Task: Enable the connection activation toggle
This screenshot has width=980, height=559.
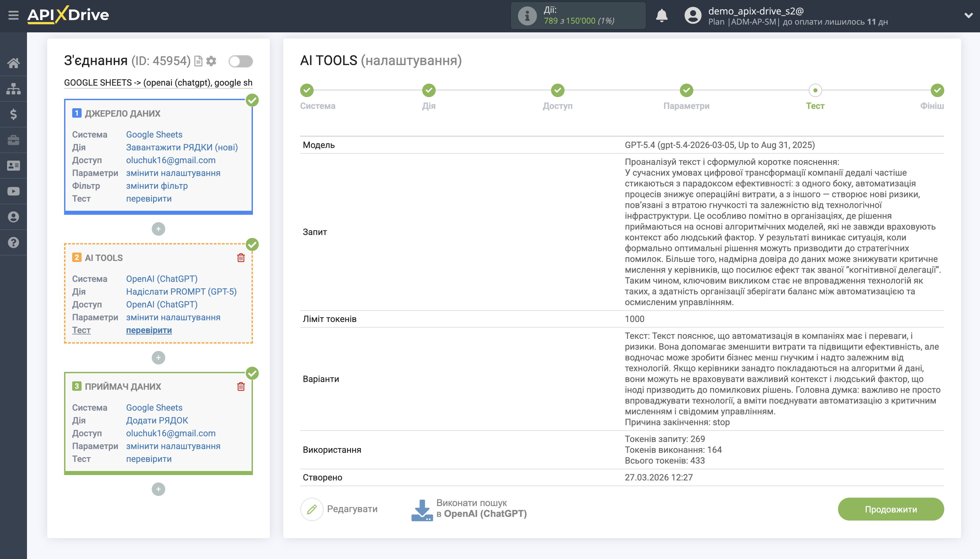Action: (242, 61)
